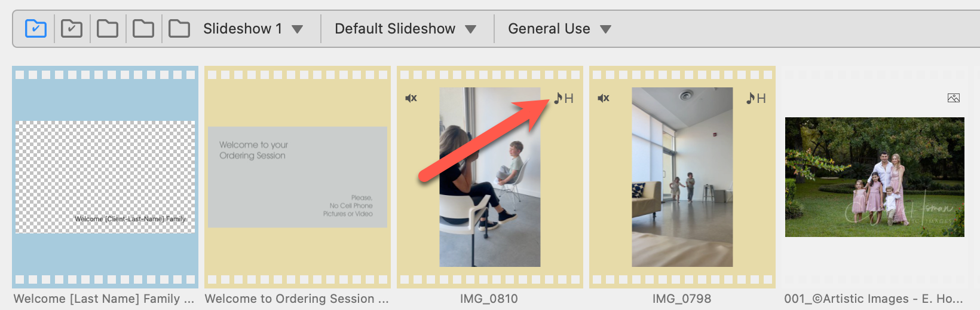This screenshot has height=310, width=980.
Task: Click the folder icon beside Slideshow 1
Action: [179, 29]
